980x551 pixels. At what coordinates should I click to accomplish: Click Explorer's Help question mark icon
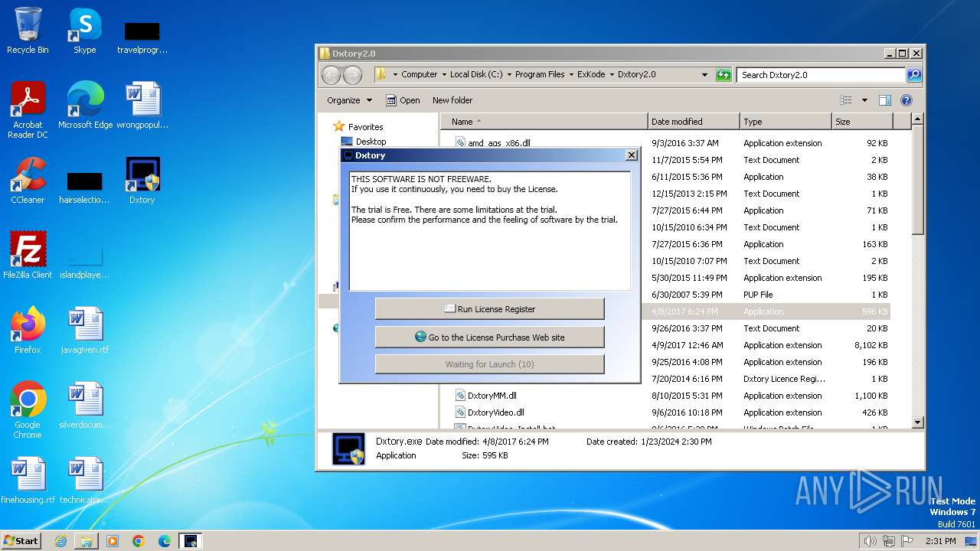pos(906,100)
